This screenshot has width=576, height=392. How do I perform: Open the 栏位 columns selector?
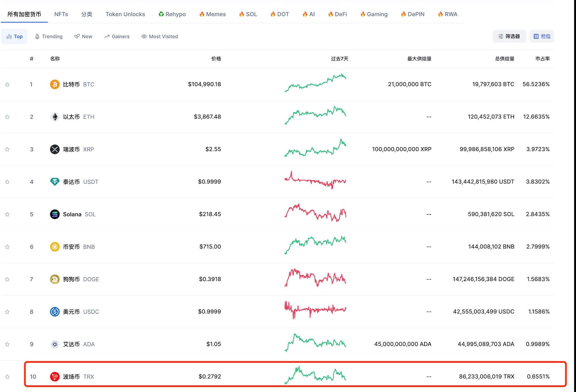tap(542, 36)
